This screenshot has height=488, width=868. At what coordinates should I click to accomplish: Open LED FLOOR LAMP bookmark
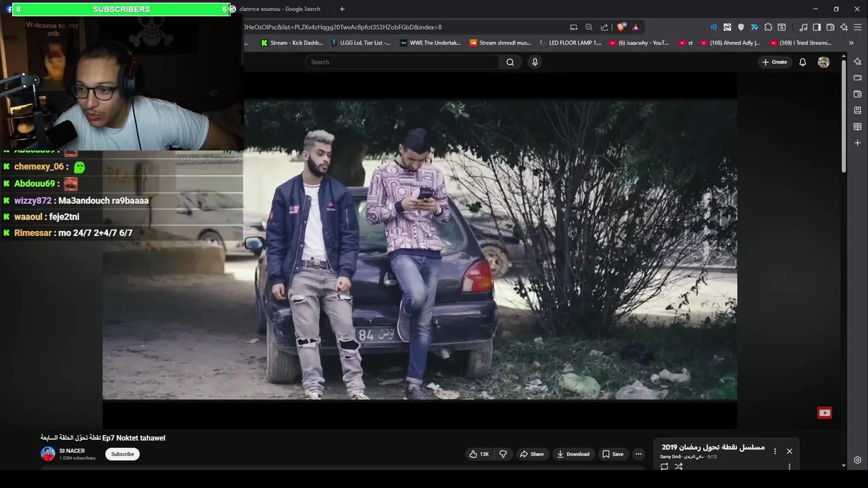(x=570, y=43)
